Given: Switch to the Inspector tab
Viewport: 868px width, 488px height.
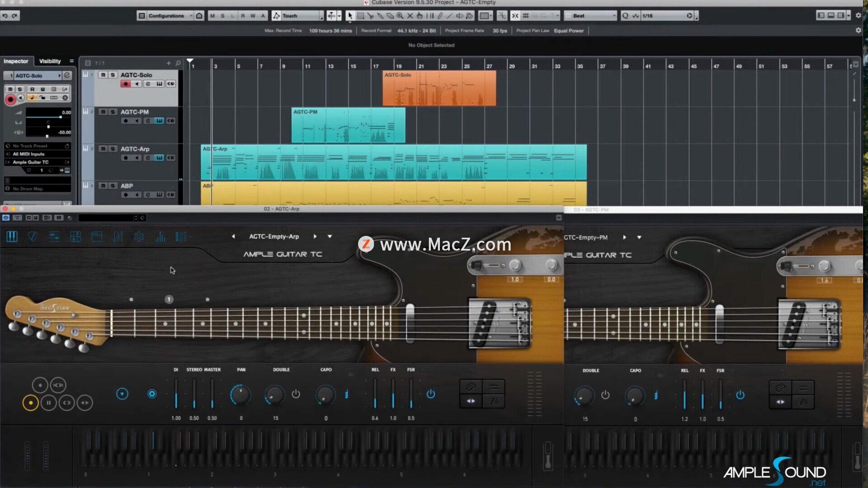Looking at the screenshot, I should coord(16,61).
